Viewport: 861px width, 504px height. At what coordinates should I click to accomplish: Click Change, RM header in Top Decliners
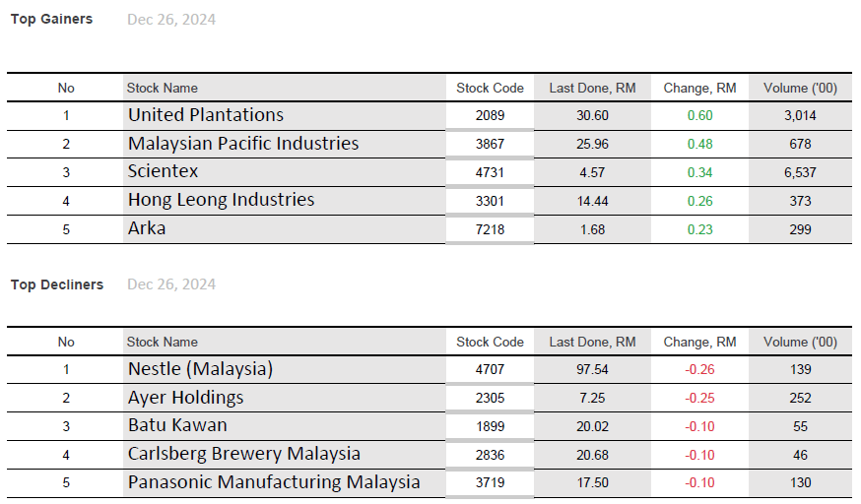699,342
